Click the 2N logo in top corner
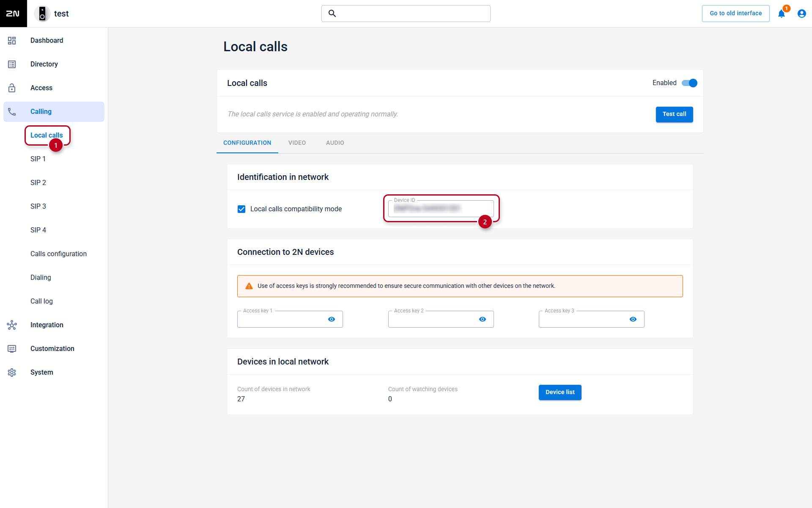The height and width of the screenshot is (508, 812). click(13, 14)
